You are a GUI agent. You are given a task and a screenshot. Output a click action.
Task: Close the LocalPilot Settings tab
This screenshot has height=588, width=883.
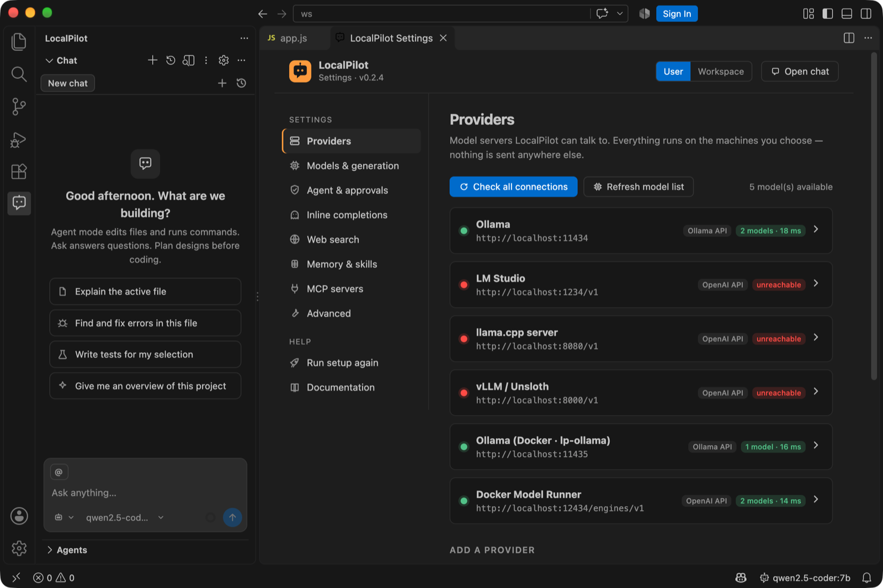point(443,38)
